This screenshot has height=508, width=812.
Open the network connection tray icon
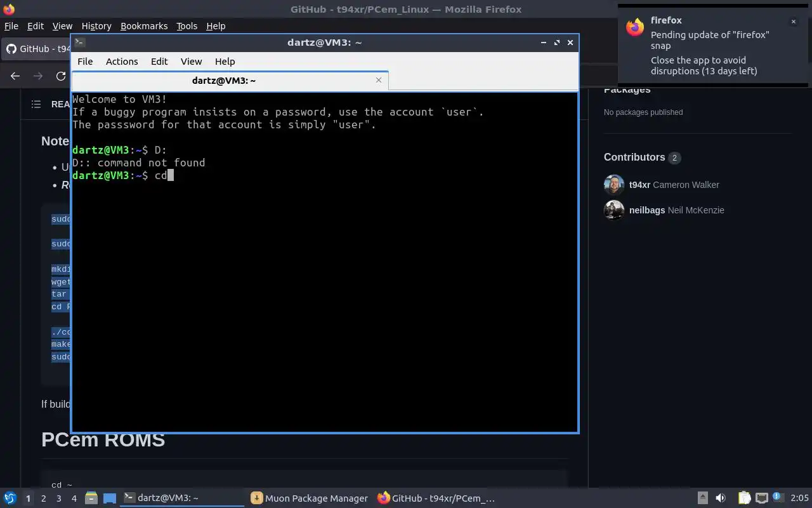pyautogui.click(x=762, y=498)
